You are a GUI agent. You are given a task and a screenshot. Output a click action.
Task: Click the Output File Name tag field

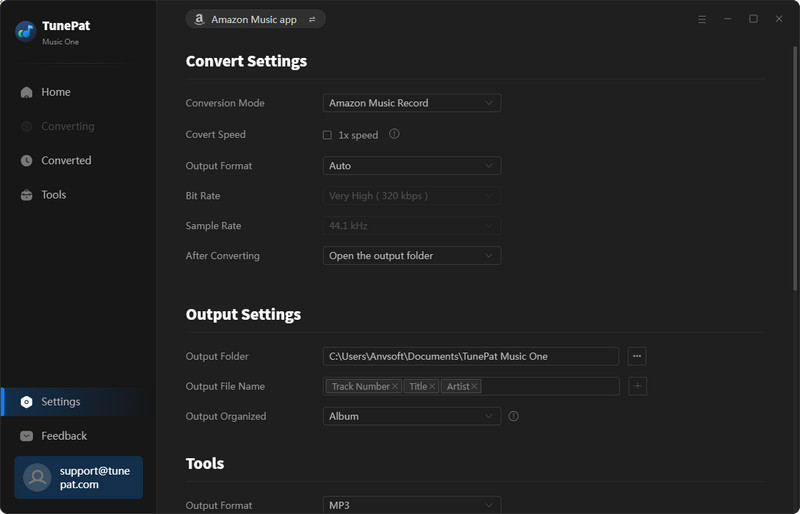(x=471, y=386)
